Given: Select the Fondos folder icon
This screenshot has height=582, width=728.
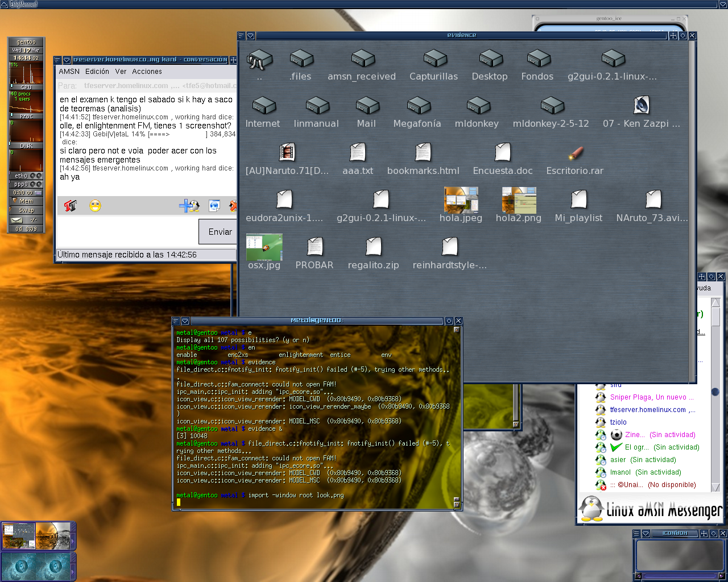Looking at the screenshot, I should 539,58.
